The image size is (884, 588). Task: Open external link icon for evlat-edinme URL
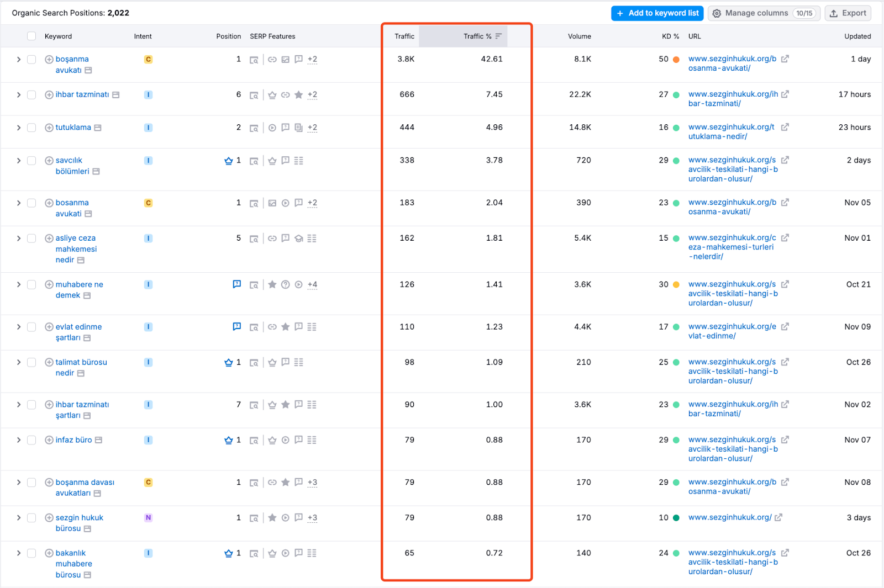785,326
